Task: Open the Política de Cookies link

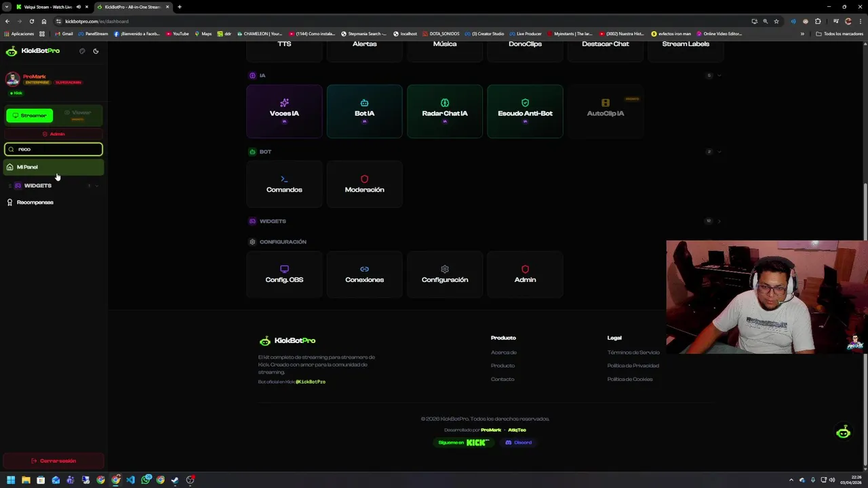Action: (x=630, y=379)
